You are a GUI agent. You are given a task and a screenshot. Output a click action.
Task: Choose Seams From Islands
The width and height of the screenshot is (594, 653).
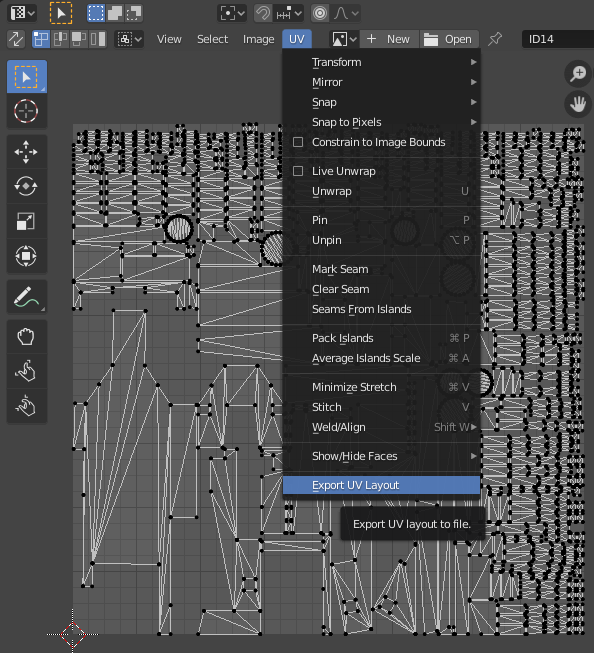point(381,309)
